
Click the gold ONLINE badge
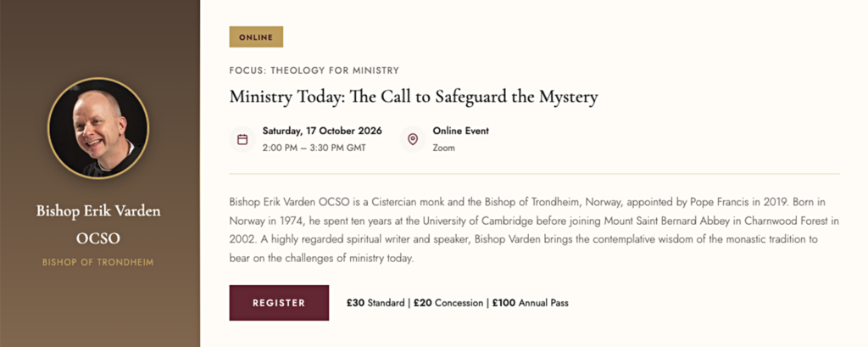pyautogui.click(x=255, y=37)
